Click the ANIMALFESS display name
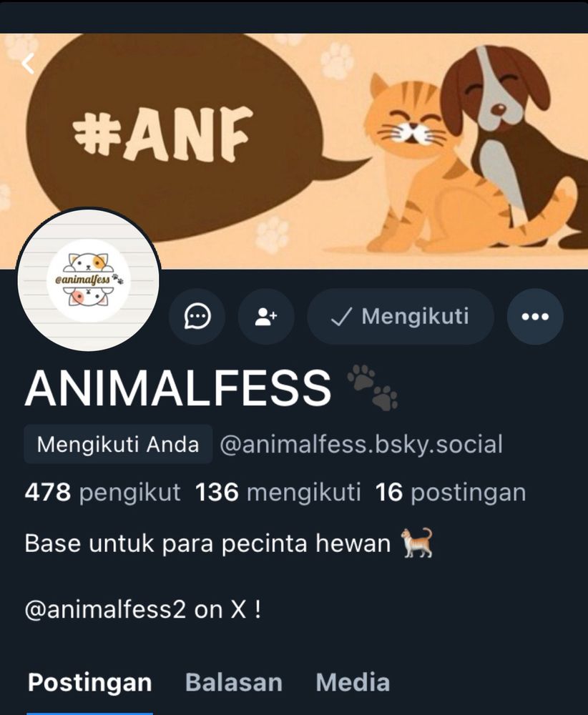 point(178,388)
